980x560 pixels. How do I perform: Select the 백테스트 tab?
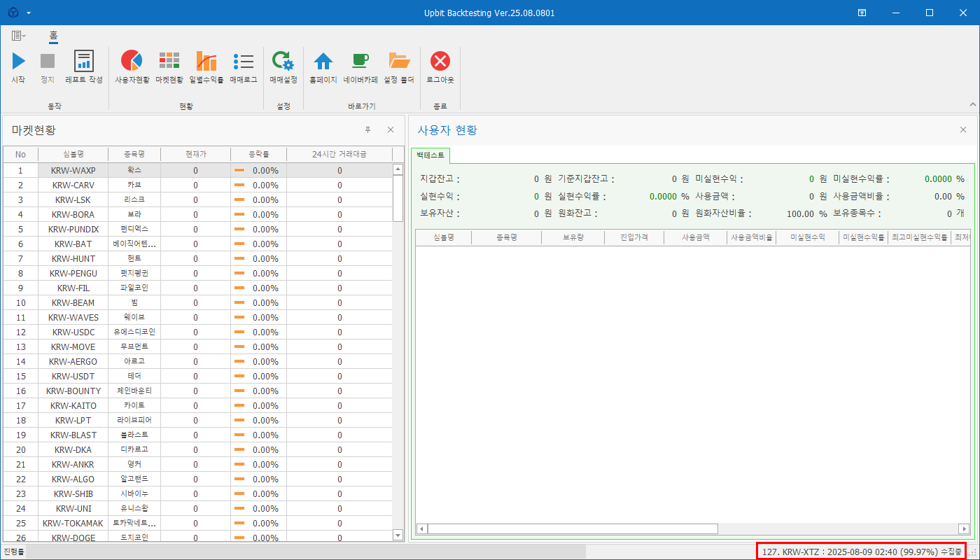pyautogui.click(x=430, y=155)
